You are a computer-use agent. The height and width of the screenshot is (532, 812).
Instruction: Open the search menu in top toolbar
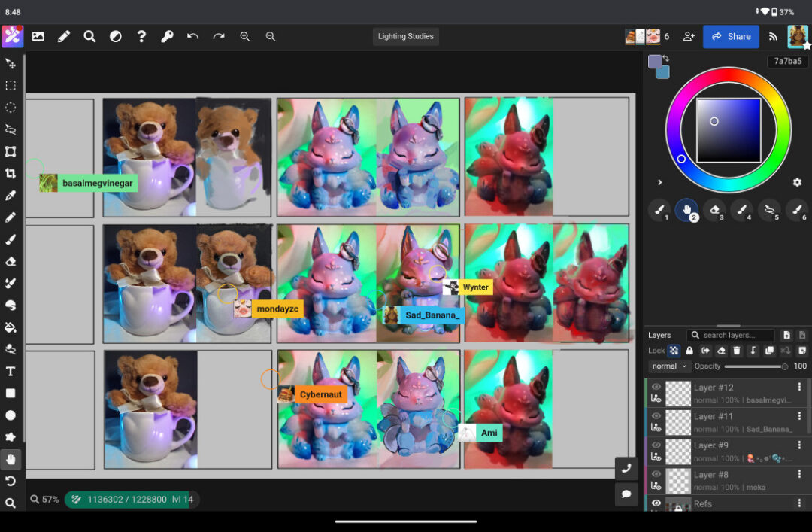tap(89, 36)
